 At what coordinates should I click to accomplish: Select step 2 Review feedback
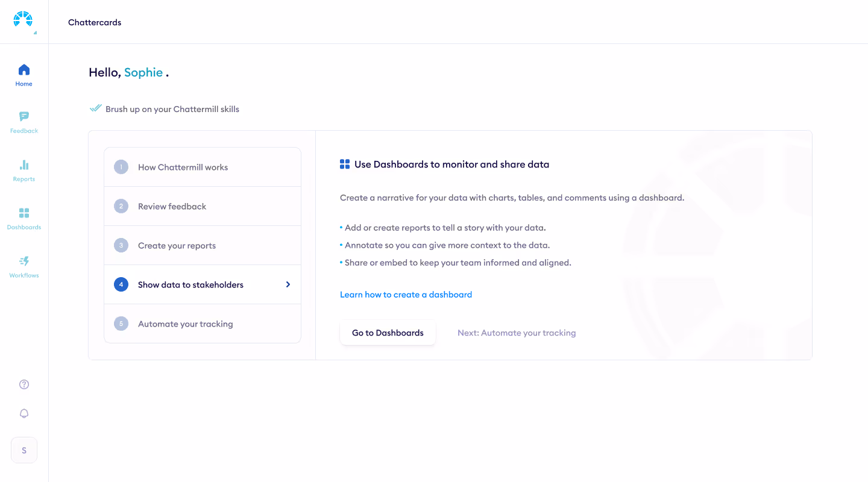point(203,206)
